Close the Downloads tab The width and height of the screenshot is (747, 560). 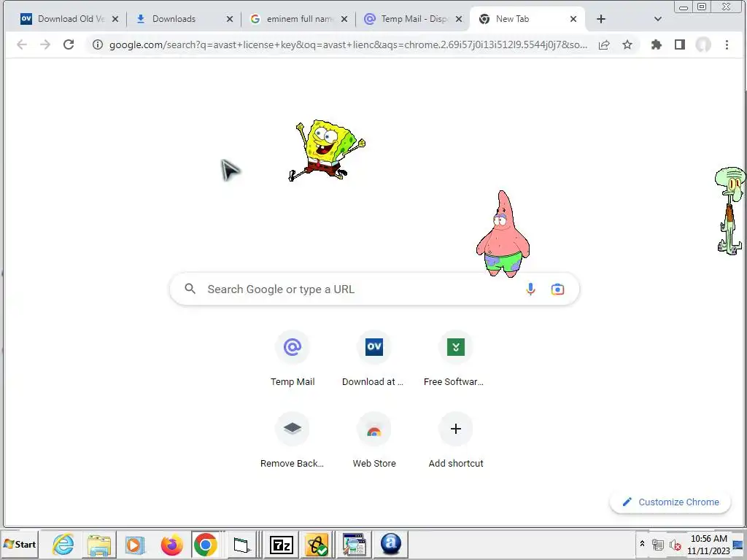(230, 19)
